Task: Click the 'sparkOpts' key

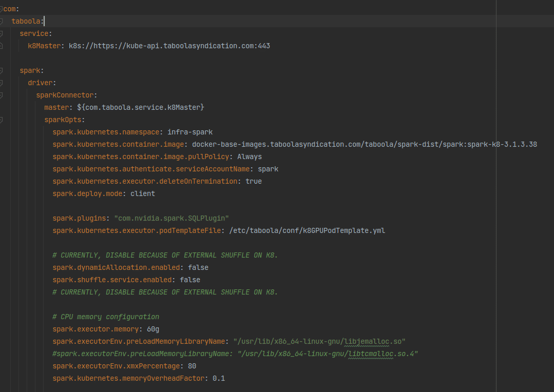Action: tap(63, 120)
